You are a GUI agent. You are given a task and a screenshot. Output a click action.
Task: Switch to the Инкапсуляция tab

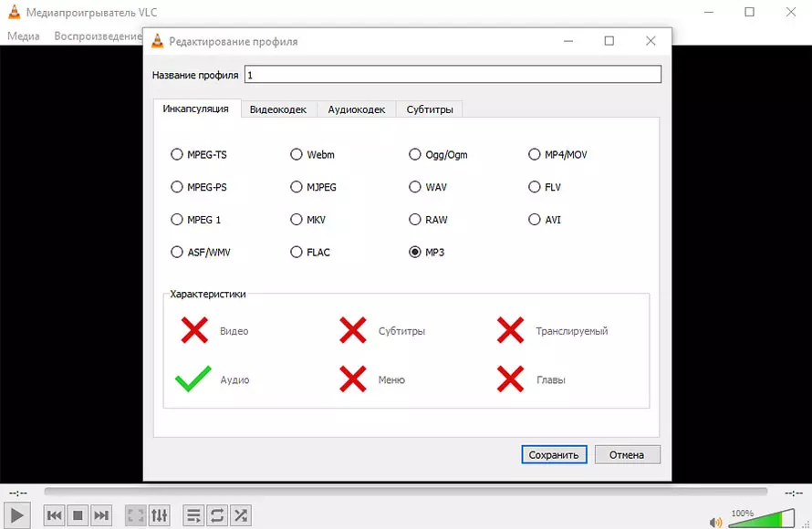196,109
